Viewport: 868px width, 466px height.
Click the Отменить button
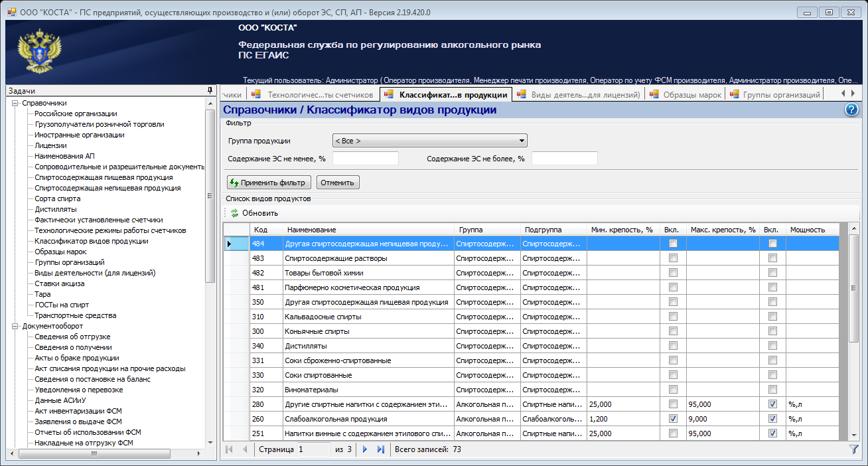click(338, 183)
